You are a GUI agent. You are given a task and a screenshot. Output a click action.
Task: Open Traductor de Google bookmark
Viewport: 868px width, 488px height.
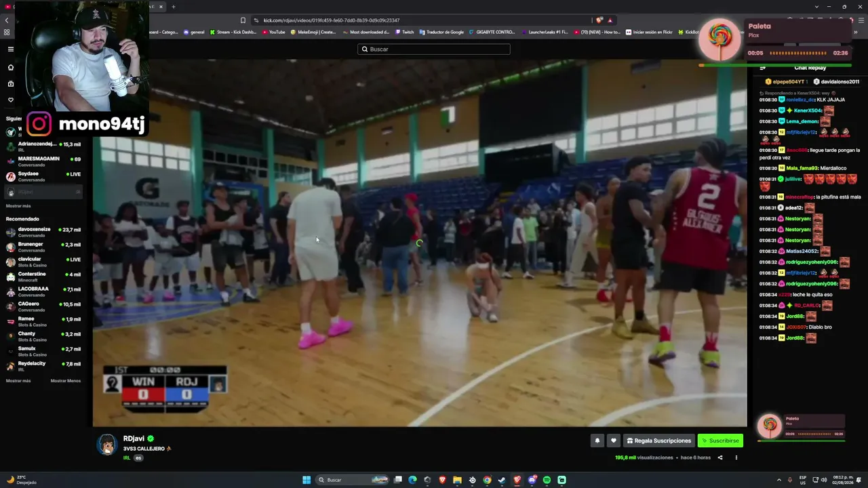(x=441, y=32)
